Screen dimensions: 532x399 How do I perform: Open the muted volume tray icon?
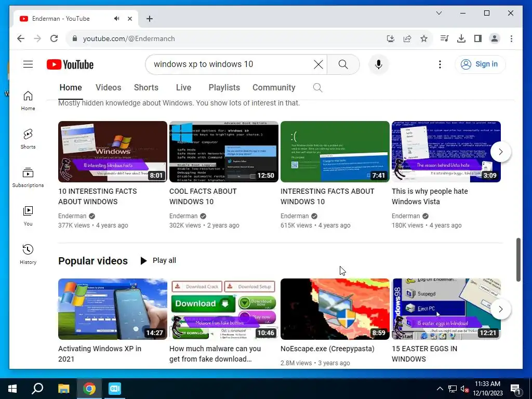tap(464, 389)
